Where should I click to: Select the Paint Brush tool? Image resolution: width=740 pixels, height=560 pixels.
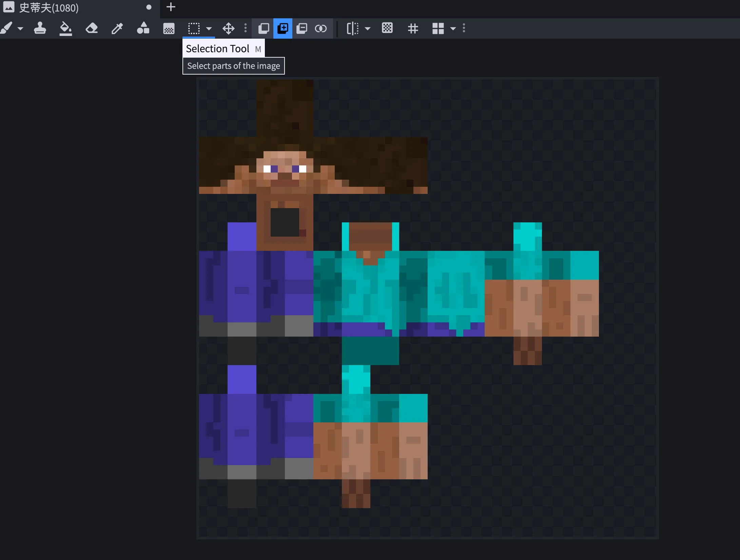pyautogui.click(x=6, y=28)
